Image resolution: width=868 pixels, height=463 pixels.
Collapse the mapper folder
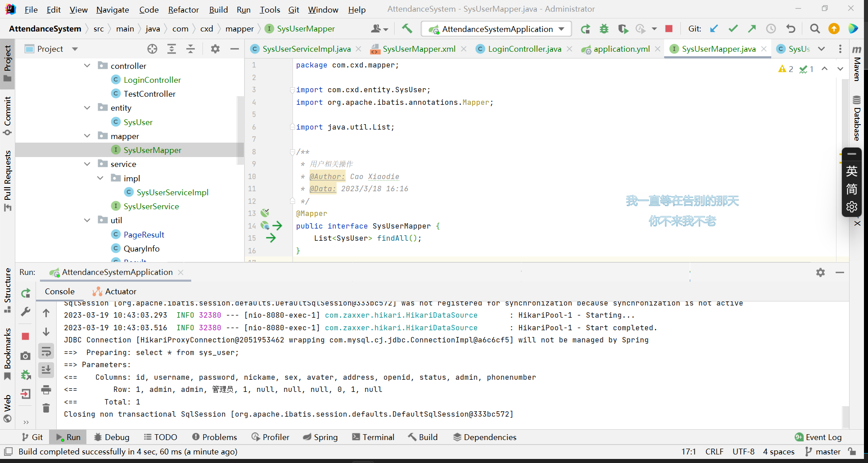87,136
